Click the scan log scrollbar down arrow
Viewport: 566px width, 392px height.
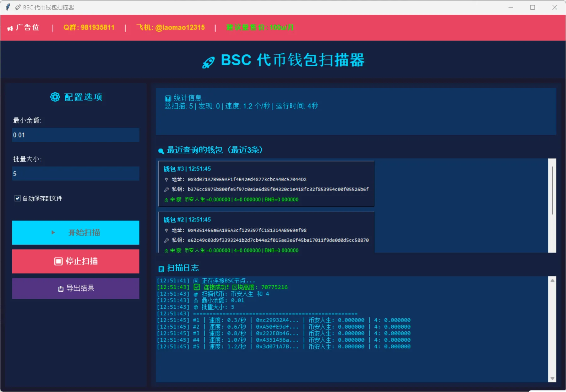point(552,378)
